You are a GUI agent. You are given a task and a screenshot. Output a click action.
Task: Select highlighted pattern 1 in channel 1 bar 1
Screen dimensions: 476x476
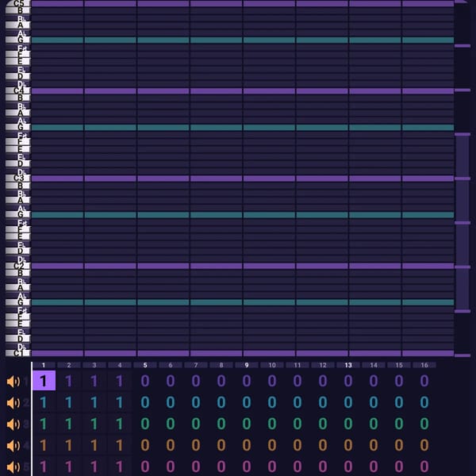click(44, 381)
